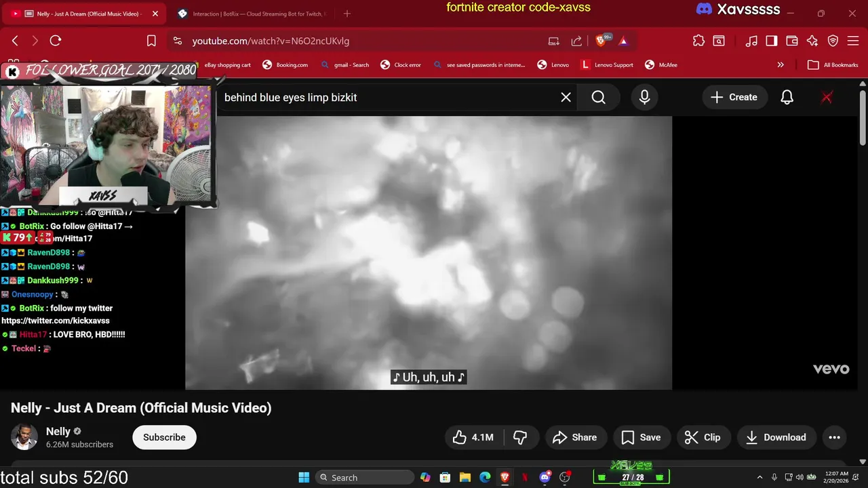Open the extensions puzzle icon
Screen dimensions: 868x488
coord(698,41)
